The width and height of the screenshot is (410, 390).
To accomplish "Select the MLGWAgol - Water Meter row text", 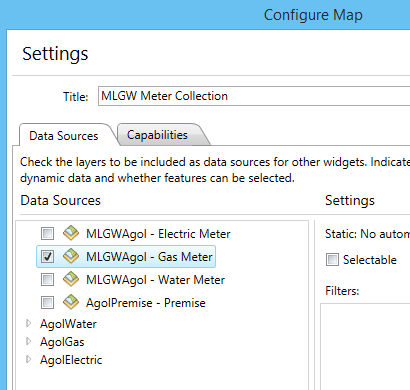I will pyautogui.click(x=155, y=280).
